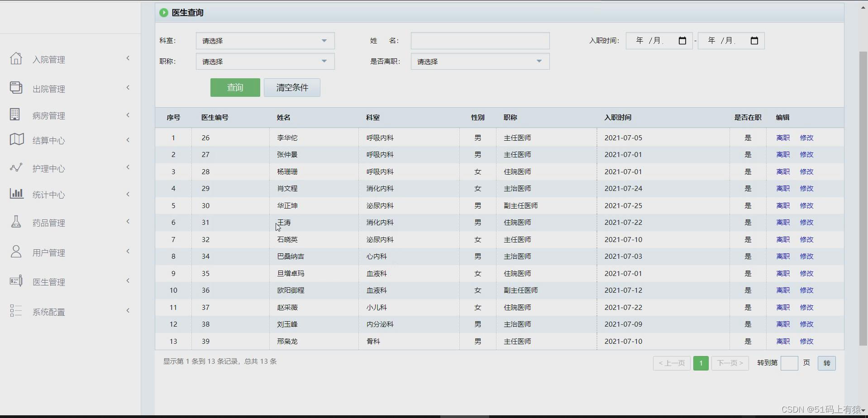Open the 是否离职 dropdown
This screenshot has height=418, width=868.
click(x=480, y=61)
